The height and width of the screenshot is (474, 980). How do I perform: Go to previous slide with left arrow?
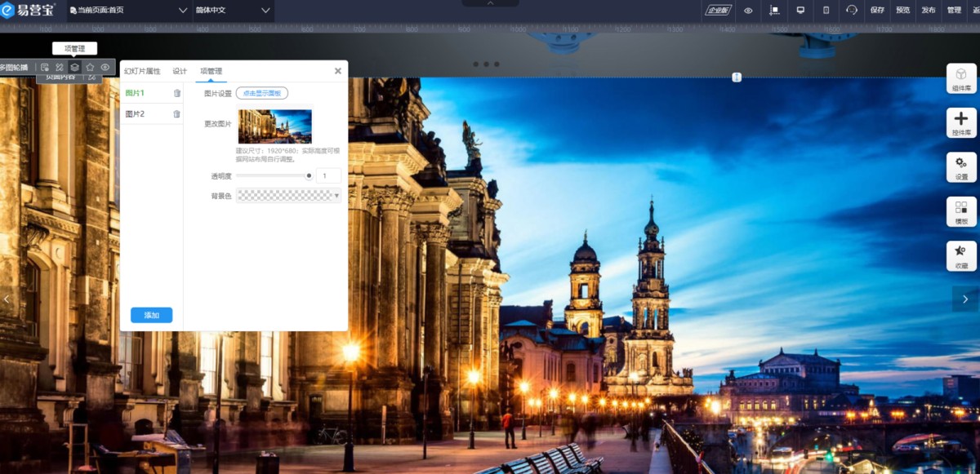[x=7, y=299]
